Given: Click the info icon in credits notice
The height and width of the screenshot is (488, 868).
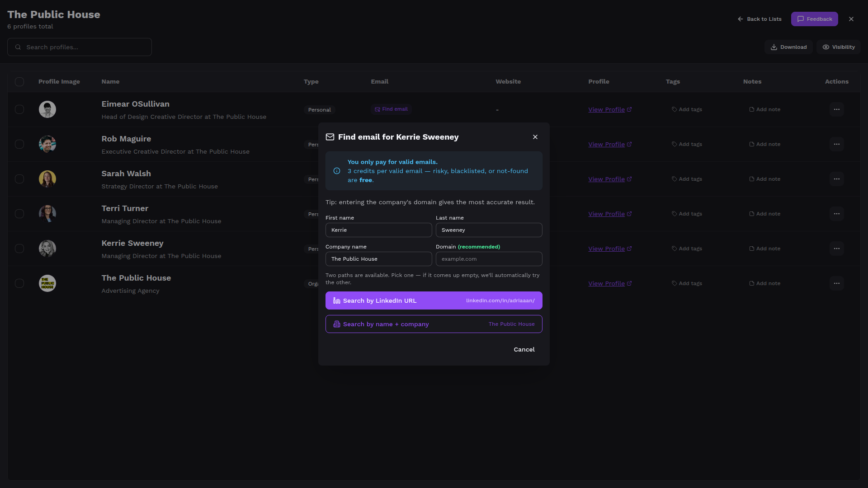Looking at the screenshot, I should point(337,171).
